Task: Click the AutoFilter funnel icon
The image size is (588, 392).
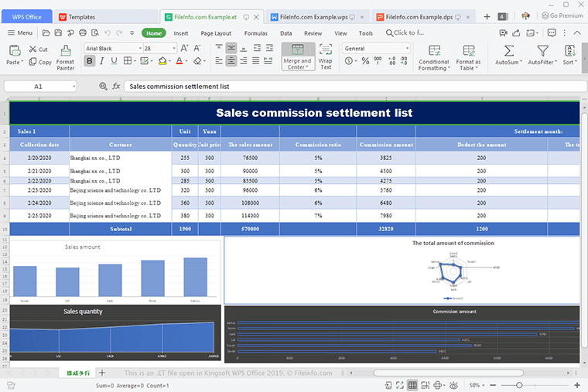Action: [543, 51]
